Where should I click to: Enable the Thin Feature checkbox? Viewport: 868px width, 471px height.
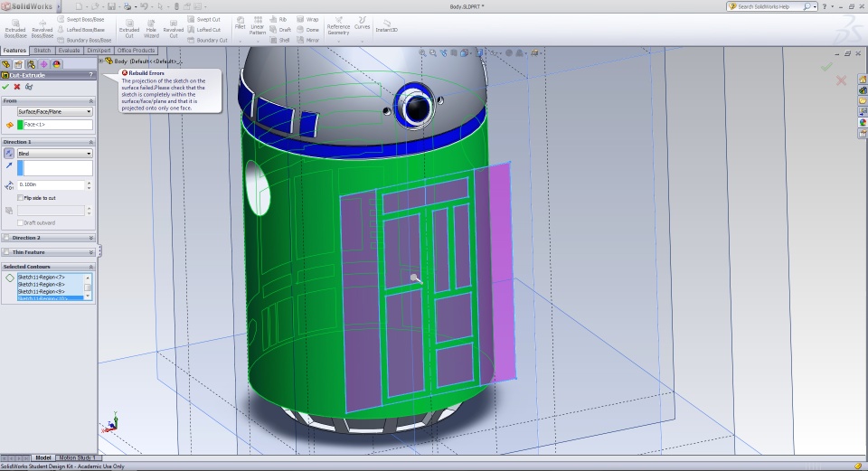click(6, 252)
